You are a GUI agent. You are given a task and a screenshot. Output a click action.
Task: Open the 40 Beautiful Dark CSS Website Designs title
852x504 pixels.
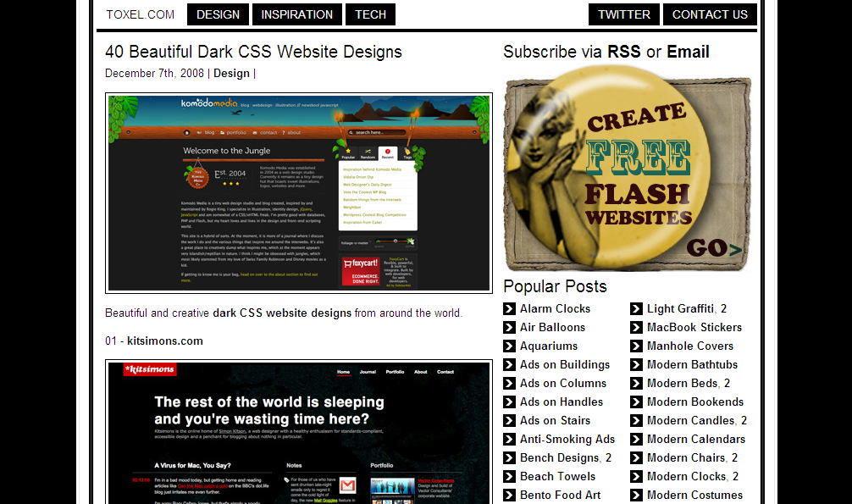[253, 52]
